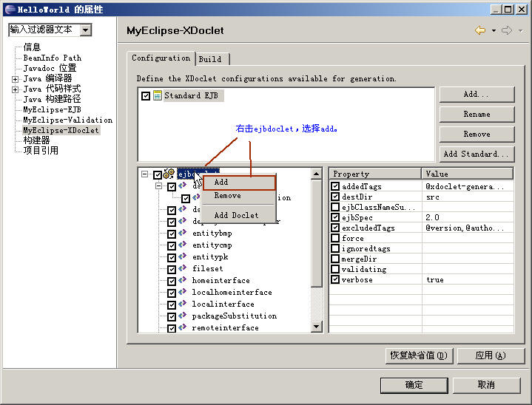Screen dimensions: 532x405
Task: Click the homeinterface subtask icon
Action: (183, 280)
